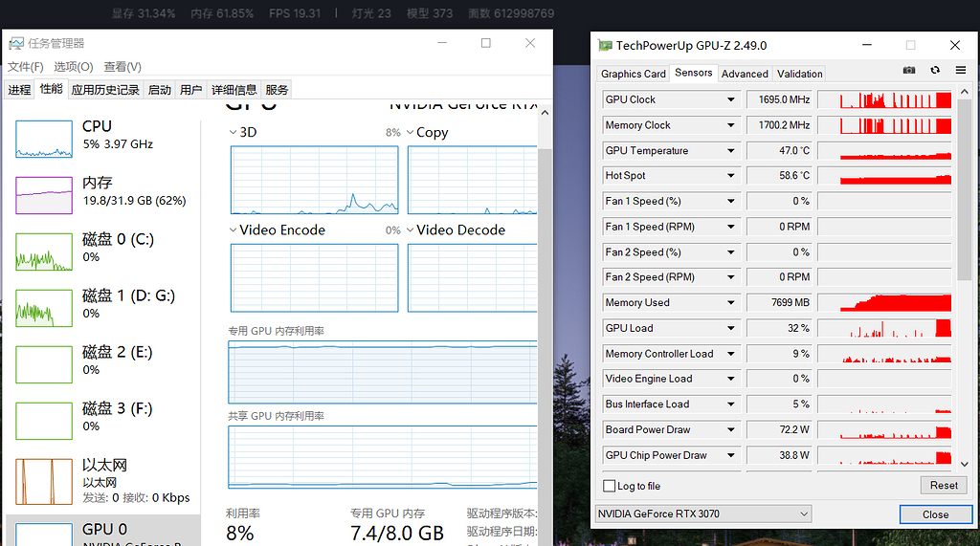This screenshot has height=546, width=980.
Task: Open the Fan 1 Speed (%) dropdown
Action: 730,201
